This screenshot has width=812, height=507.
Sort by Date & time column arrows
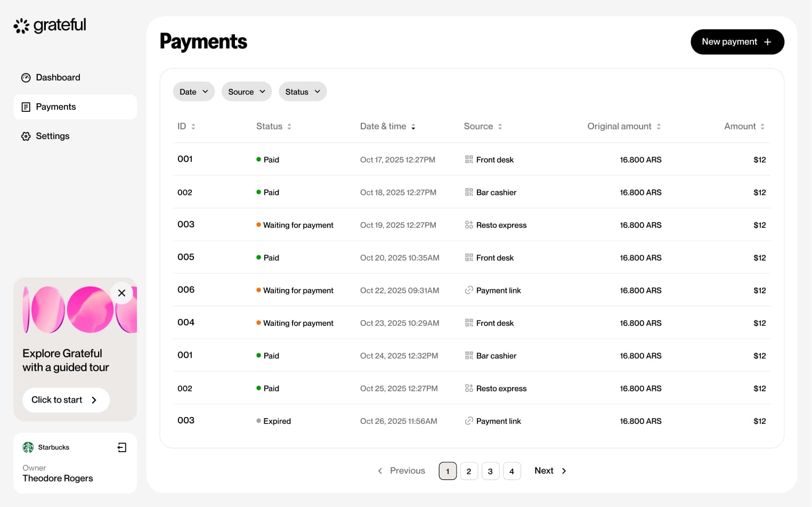pyautogui.click(x=413, y=127)
